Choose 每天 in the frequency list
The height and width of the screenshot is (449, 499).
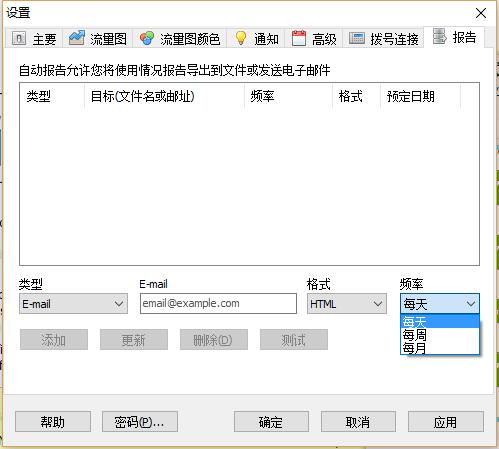tap(440, 322)
